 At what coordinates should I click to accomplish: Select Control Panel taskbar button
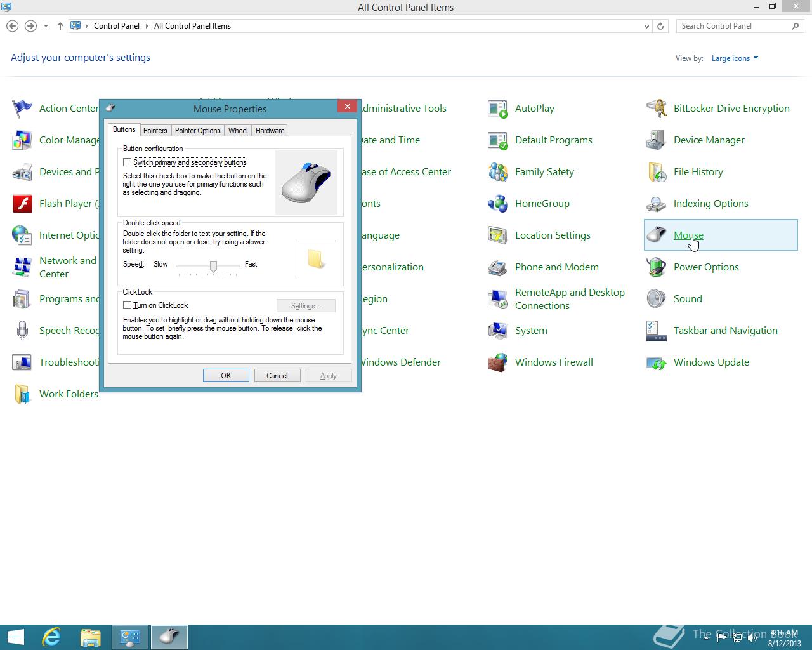(x=130, y=637)
